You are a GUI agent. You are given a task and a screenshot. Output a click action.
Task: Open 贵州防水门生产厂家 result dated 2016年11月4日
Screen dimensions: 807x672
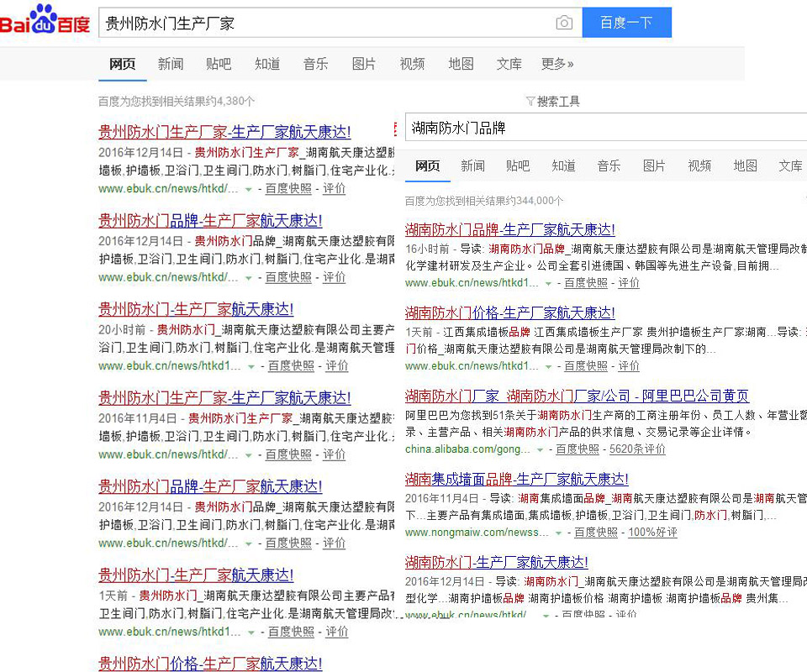pyautogui.click(x=225, y=398)
